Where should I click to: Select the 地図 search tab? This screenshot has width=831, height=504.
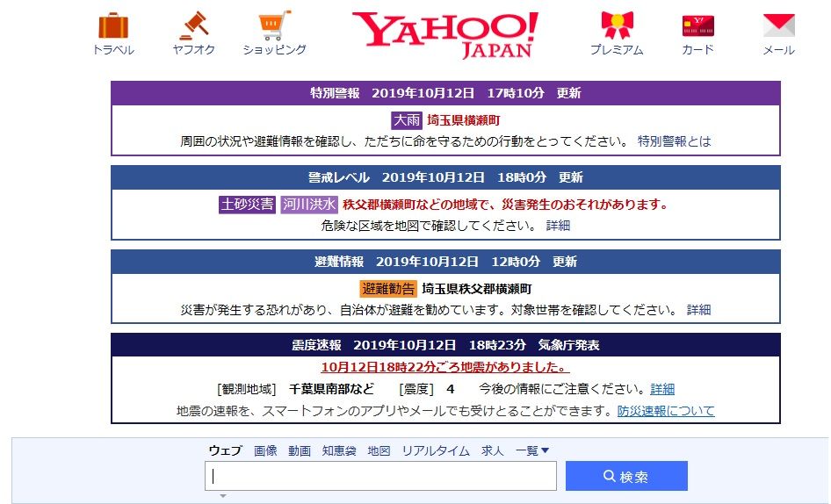(x=379, y=451)
